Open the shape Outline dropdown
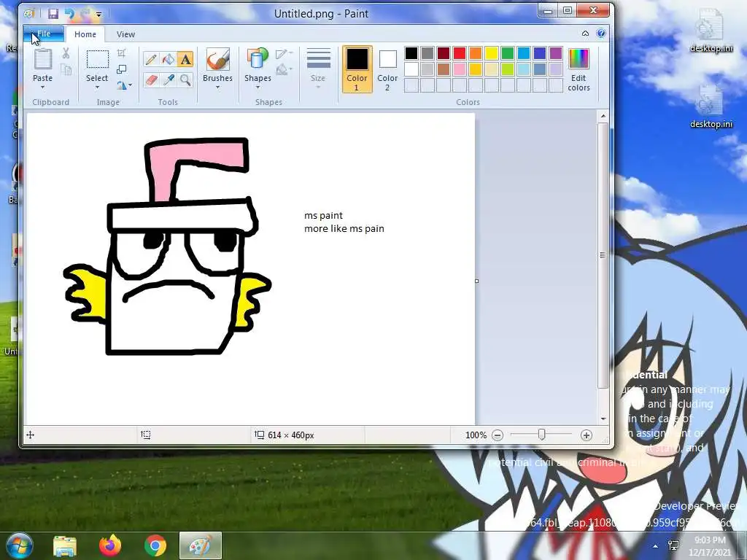This screenshot has width=747, height=560. coord(284,53)
